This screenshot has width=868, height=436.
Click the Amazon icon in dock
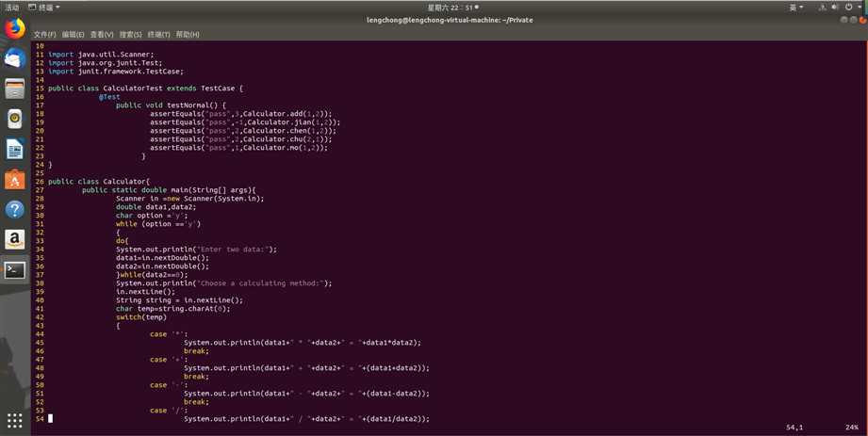[15, 239]
